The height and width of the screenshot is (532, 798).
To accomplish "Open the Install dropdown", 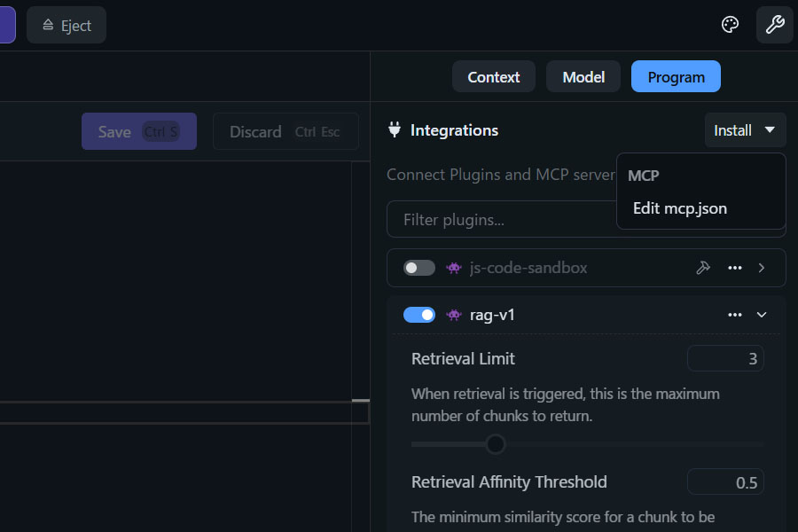I will (745, 130).
